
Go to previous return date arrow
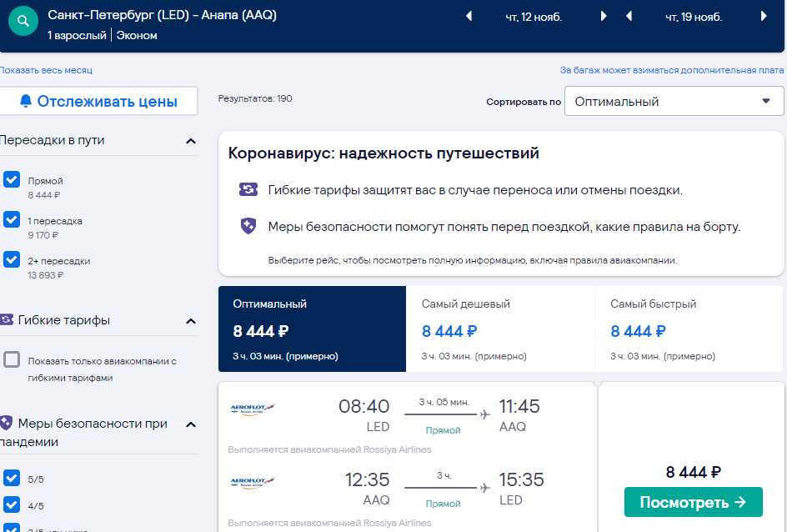(629, 17)
